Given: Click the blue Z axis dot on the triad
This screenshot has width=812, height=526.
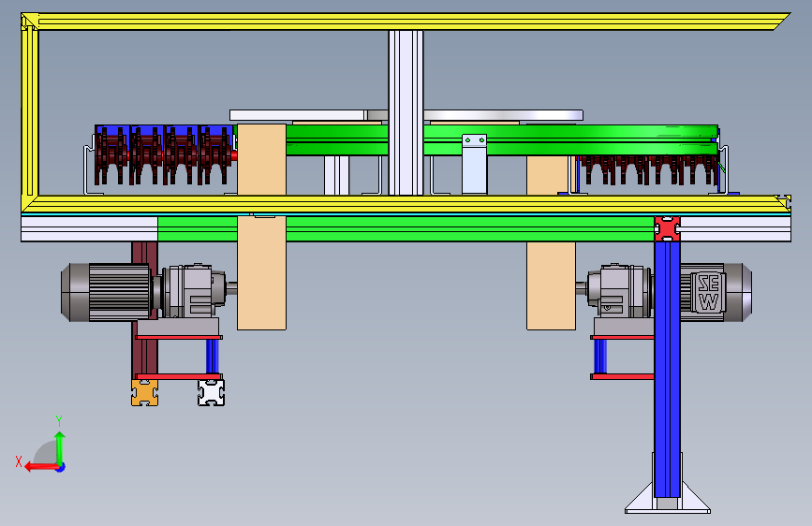Looking at the screenshot, I should tap(61, 467).
